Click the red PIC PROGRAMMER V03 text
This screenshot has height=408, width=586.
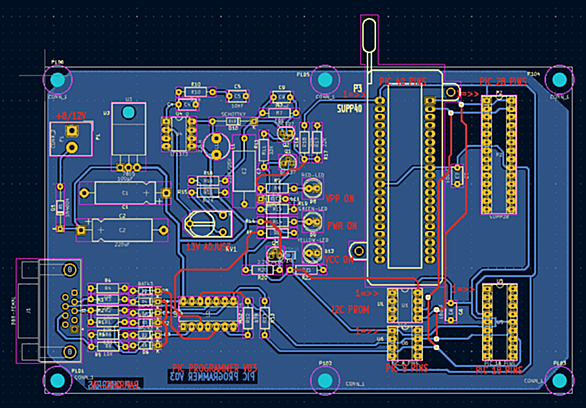tap(215, 368)
